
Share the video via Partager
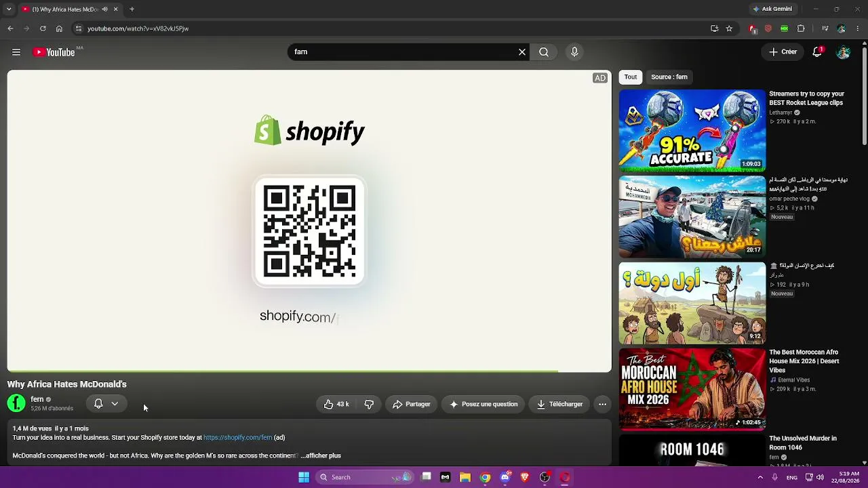(x=412, y=404)
